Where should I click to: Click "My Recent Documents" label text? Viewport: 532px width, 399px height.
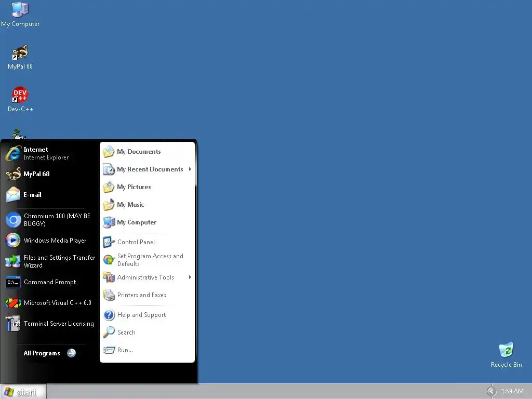coord(150,169)
